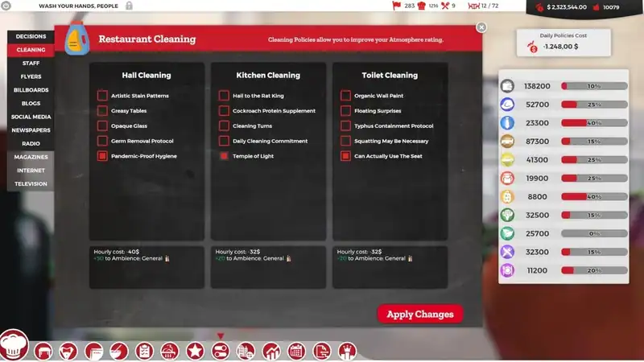This screenshot has width=644, height=362.
Task: Close the Restaurant Cleaning panel
Action: click(x=481, y=27)
